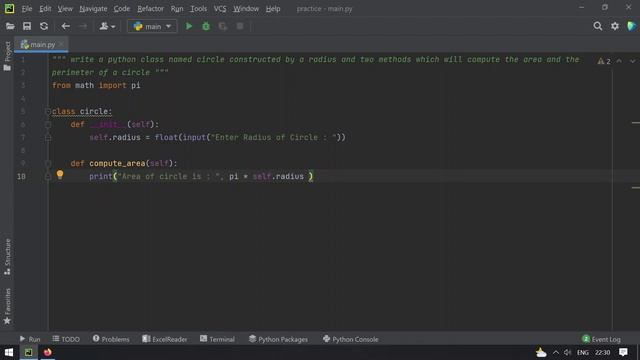Click the PyCharm application logo icon
The height and width of the screenshot is (360, 640).
[x=9, y=9]
